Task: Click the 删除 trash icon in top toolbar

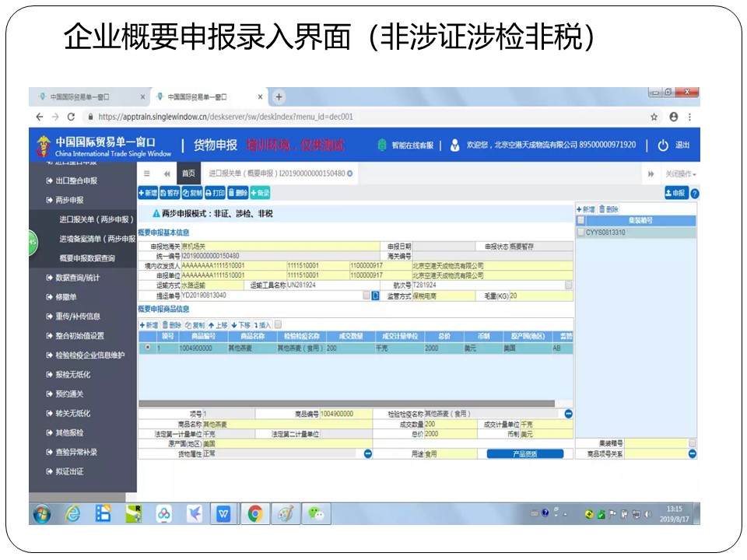Action: point(237,193)
